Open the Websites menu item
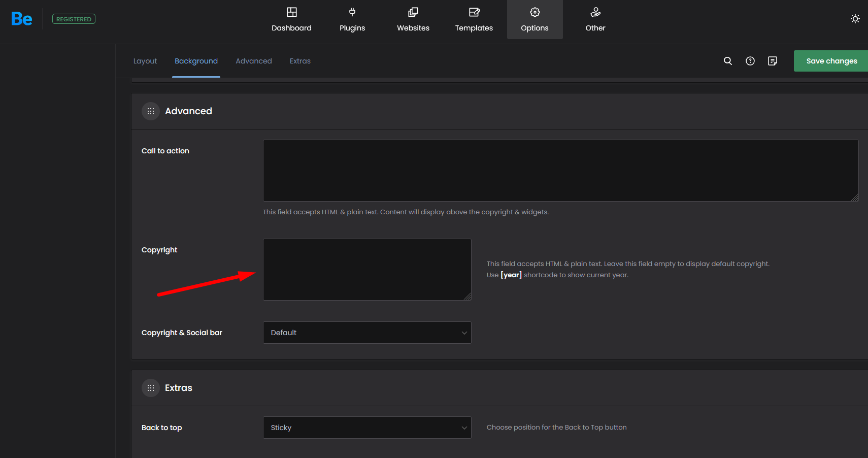This screenshot has height=458, width=868. pyautogui.click(x=413, y=20)
